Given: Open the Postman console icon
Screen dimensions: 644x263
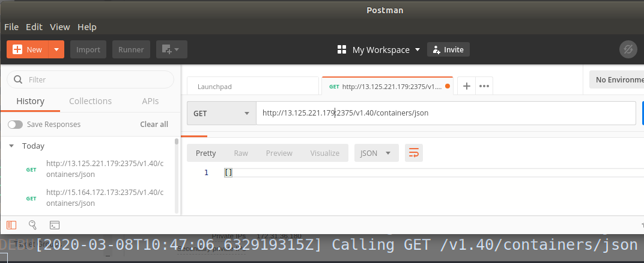Looking at the screenshot, I should tap(55, 224).
